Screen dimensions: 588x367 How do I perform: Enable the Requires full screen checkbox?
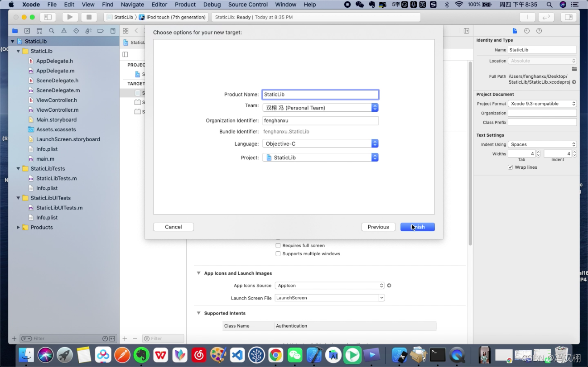(278, 246)
